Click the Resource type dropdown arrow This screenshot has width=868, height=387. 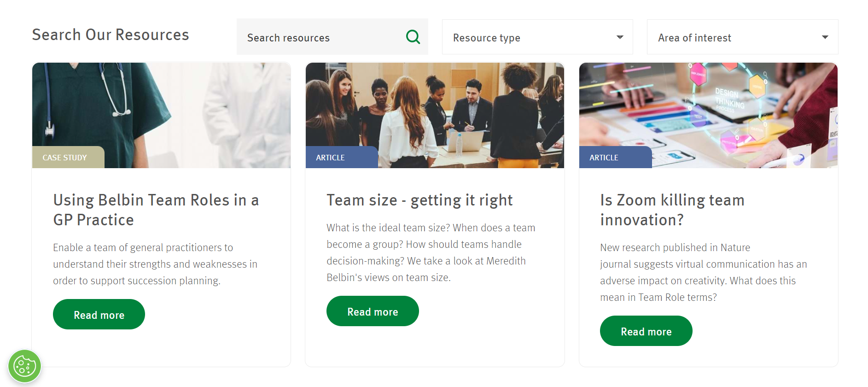[620, 37]
